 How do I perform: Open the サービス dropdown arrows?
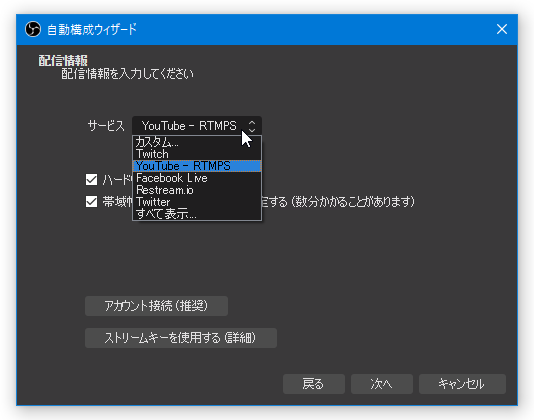252,126
